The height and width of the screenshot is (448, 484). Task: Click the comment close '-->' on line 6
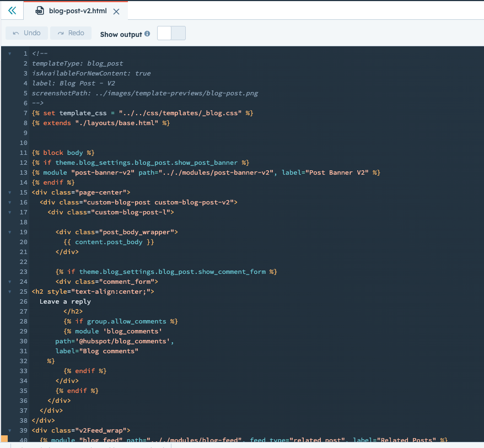[37, 103]
